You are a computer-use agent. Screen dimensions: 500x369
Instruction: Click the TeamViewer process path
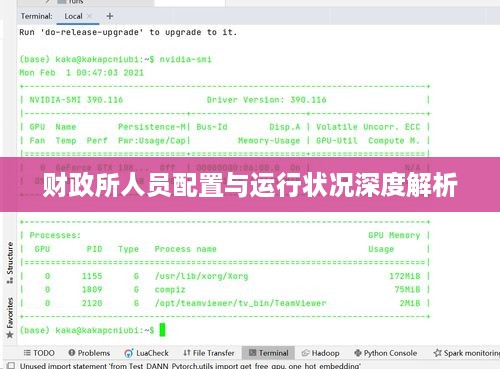240,303
